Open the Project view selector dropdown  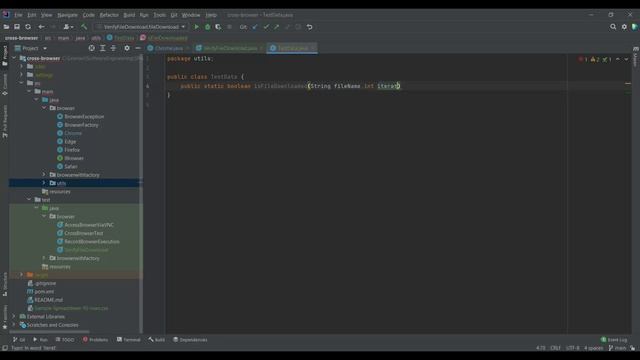31,48
